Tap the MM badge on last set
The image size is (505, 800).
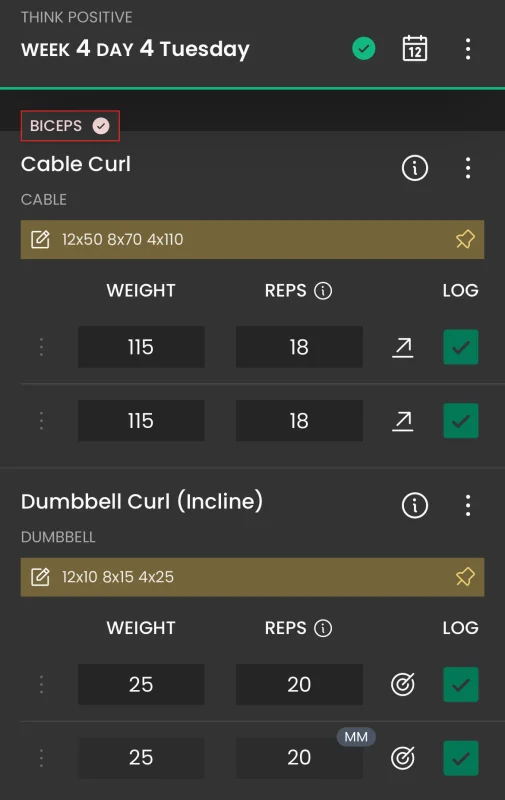356,737
